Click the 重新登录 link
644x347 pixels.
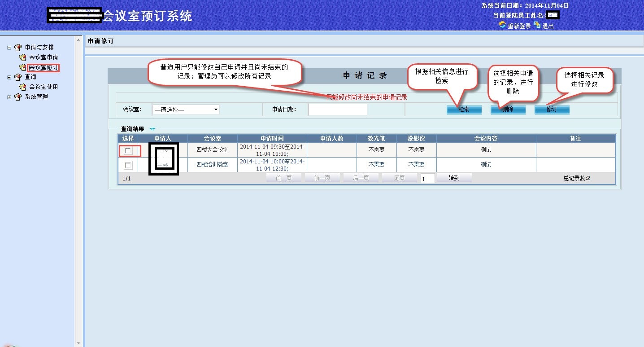[519, 26]
